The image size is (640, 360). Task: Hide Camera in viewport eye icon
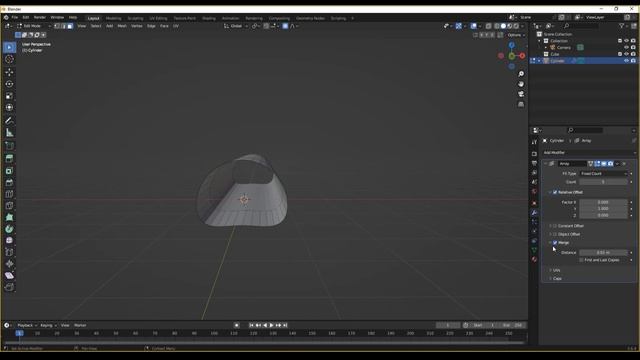(x=627, y=47)
